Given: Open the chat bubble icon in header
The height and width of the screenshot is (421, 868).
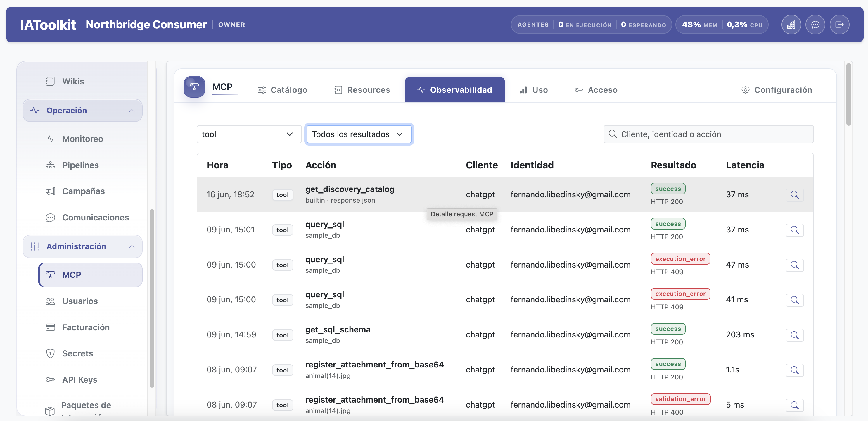Looking at the screenshot, I should (x=815, y=25).
